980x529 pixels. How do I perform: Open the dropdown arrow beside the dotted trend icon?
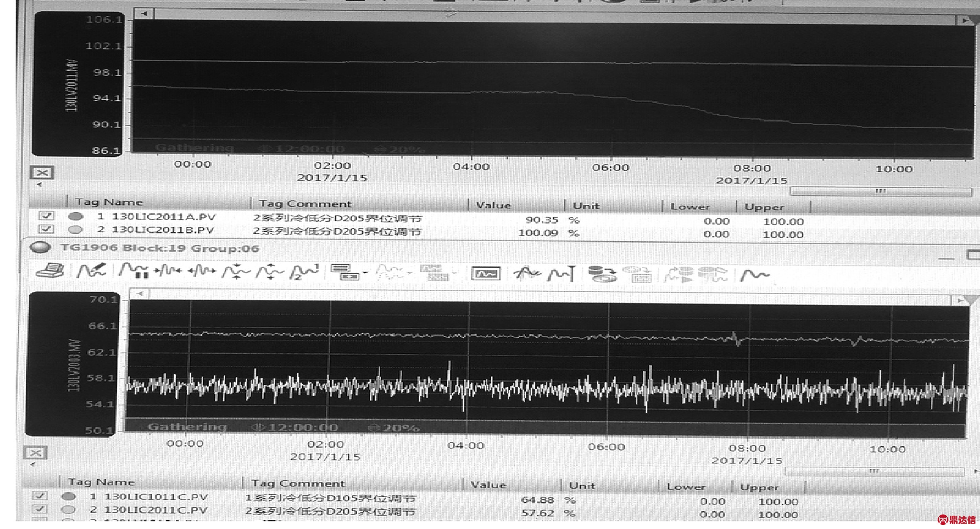coord(410,273)
